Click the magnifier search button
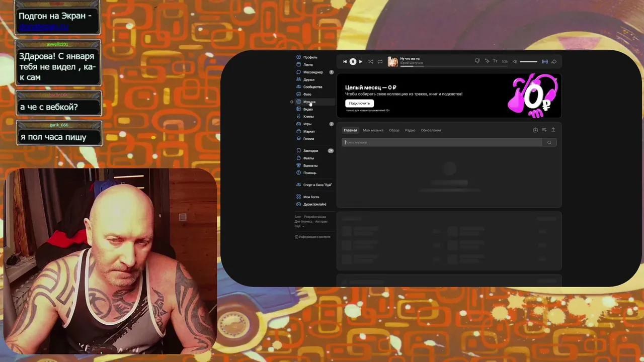Image resolution: width=644 pixels, height=362 pixels. 549,142
